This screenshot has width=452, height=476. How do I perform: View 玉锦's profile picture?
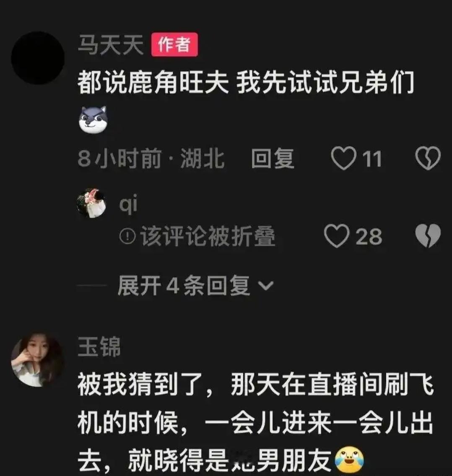pyautogui.click(x=38, y=359)
